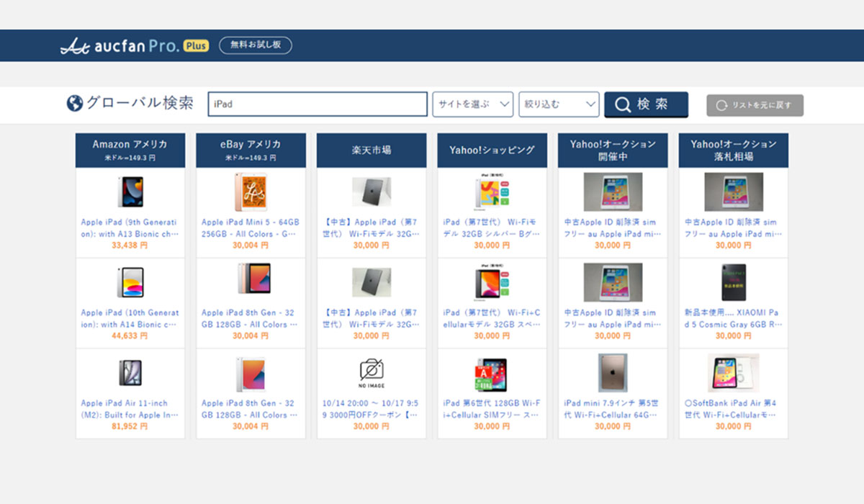This screenshot has width=864, height=504.
Task: Focus the search field containing iPad
Action: [318, 104]
